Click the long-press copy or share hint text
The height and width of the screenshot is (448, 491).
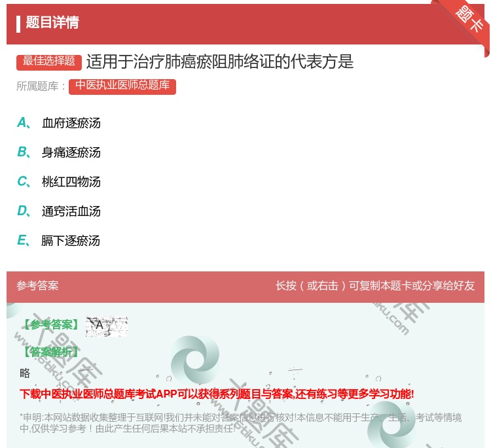click(x=375, y=286)
